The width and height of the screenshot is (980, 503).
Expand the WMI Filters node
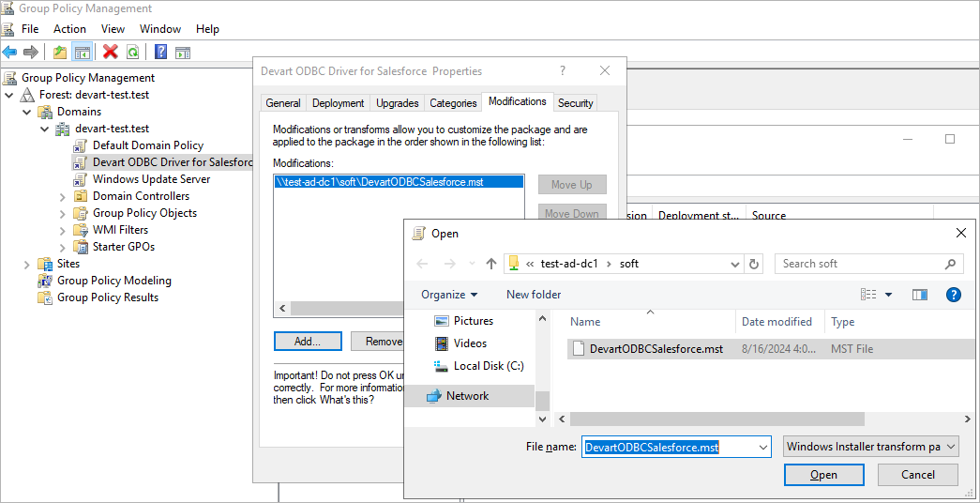[x=63, y=230]
